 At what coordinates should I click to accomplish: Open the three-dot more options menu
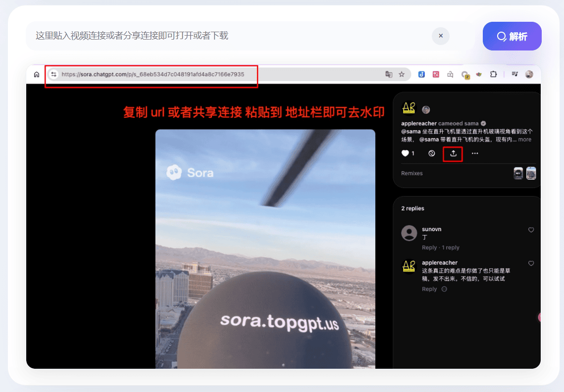click(x=475, y=153)
